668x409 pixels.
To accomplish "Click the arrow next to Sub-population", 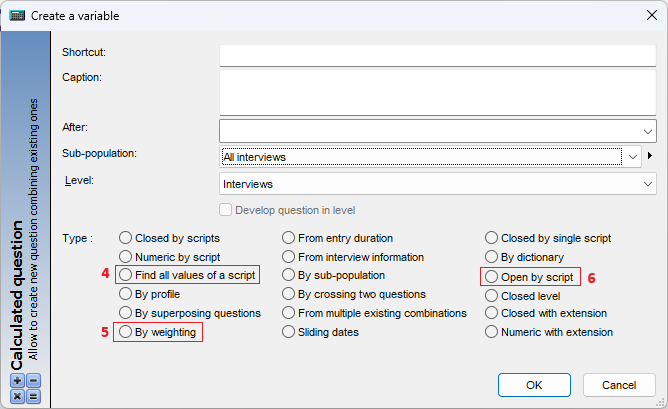I will (650, 156).
